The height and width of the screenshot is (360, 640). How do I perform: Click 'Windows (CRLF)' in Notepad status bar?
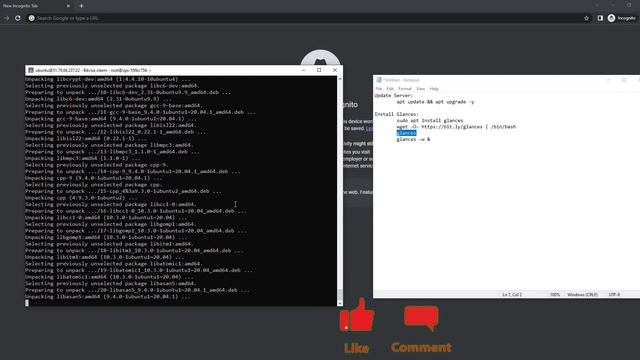coord(582,294)
